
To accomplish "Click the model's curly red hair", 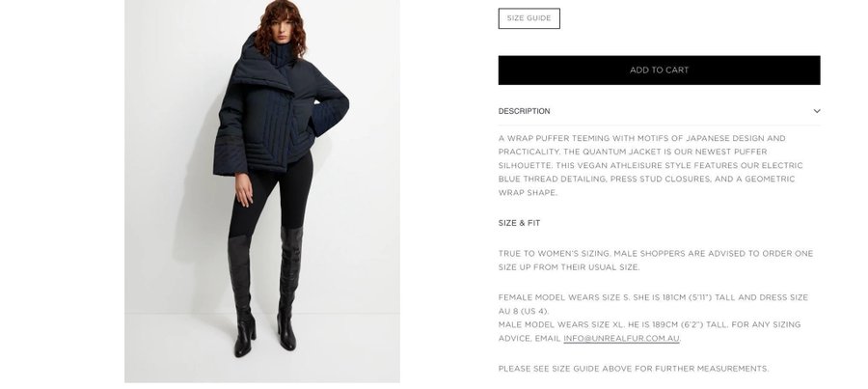I will point(280,25).
